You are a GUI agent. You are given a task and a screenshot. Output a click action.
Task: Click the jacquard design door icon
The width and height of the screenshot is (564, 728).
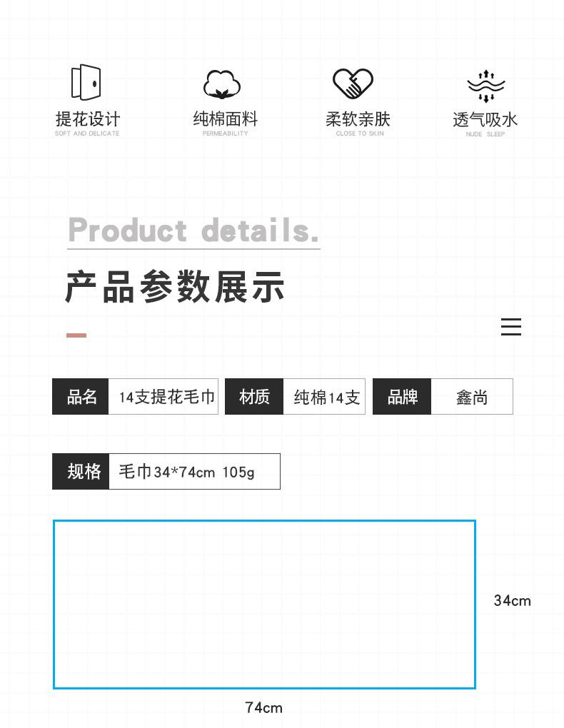(86, 82)
